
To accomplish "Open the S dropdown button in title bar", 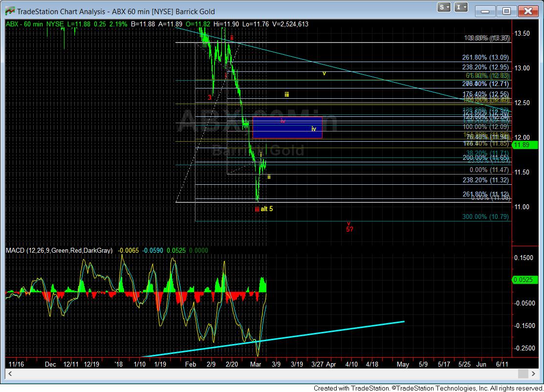I will pos(444,7).
